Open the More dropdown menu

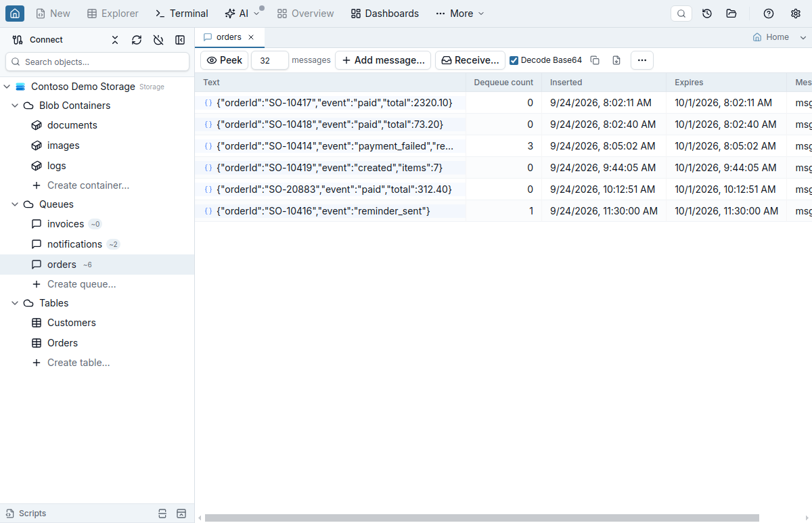click(x=460, y=14)
